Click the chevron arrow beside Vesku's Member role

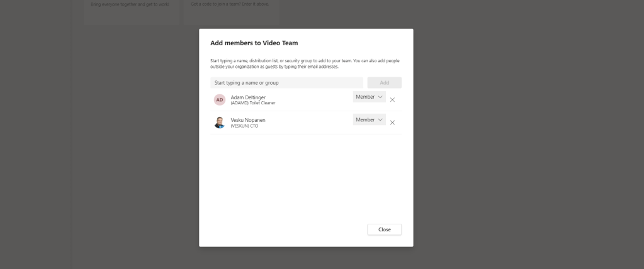(x=380, y=119)
